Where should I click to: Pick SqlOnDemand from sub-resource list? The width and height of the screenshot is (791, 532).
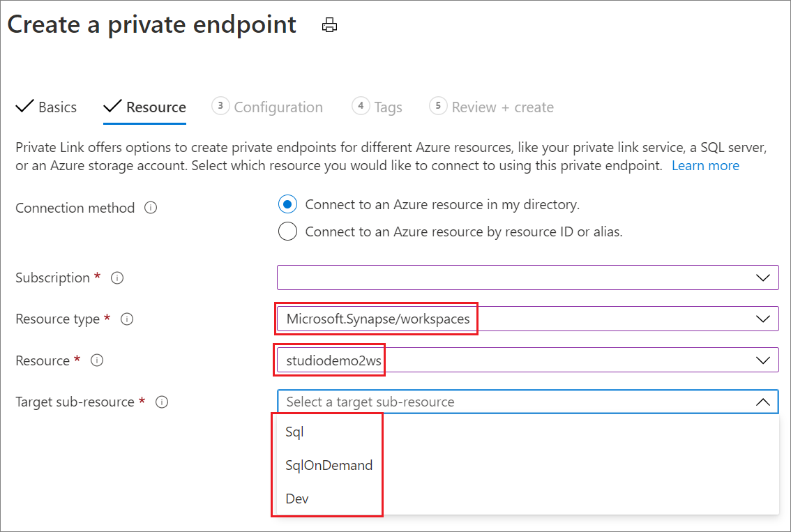pyautogui.click(x=329, y=465)
